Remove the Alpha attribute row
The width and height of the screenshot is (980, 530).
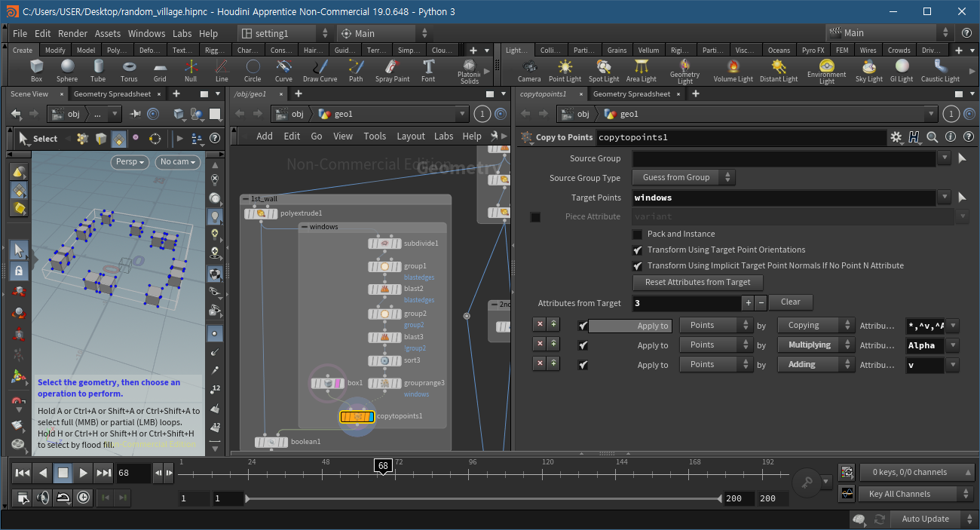(x=539, y=345)
